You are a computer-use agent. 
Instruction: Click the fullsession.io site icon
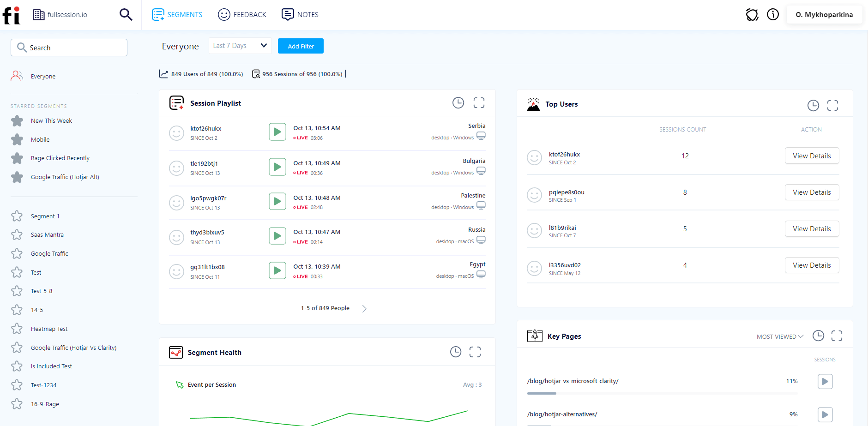pyautogui.click(x=38, y=14)
